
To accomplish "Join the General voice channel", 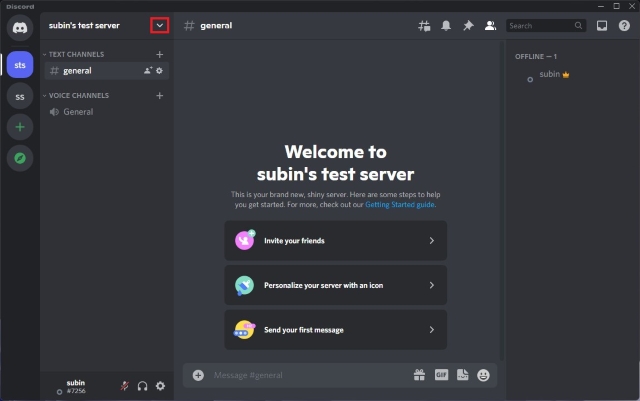I will pyautogui.click(x=78, y=112).
